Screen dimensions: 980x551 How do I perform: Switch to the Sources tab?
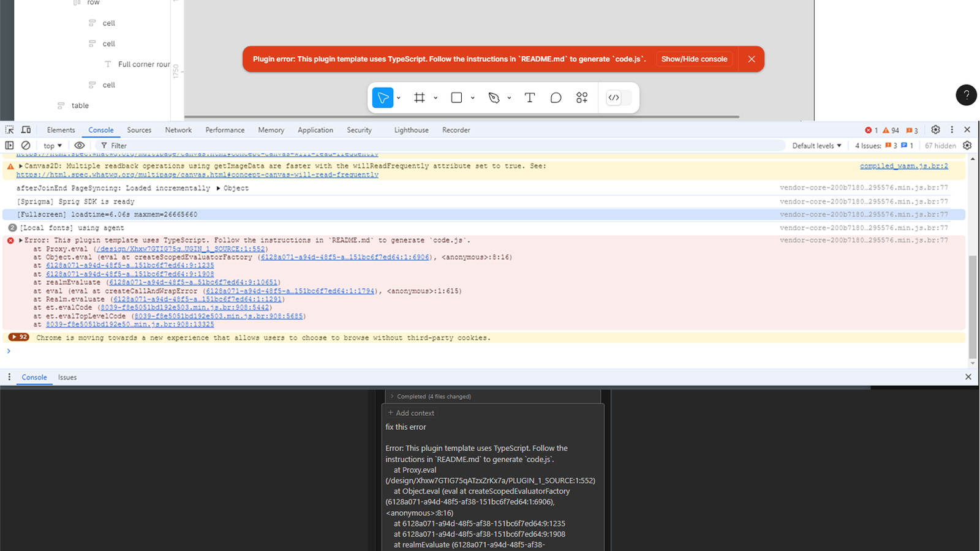tap(139, 130)
